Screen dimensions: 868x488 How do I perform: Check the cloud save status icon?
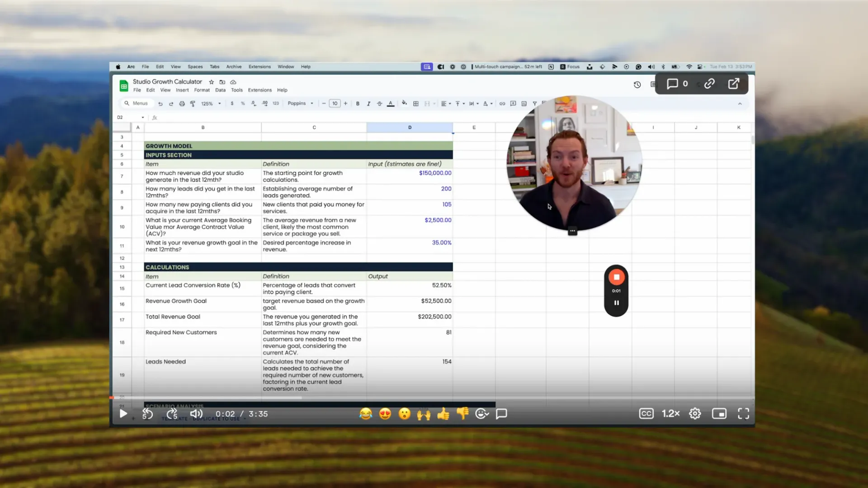(x=233, y=82)
